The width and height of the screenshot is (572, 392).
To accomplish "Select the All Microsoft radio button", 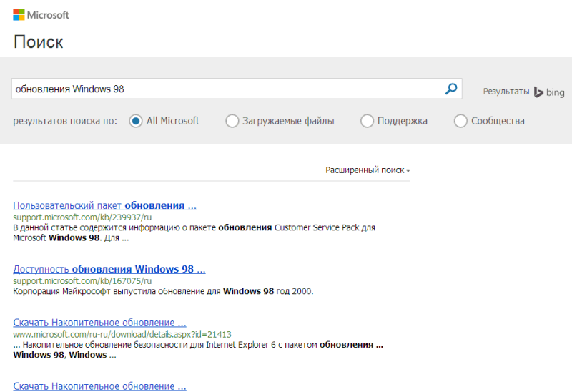I will click(x=136, y=121).
